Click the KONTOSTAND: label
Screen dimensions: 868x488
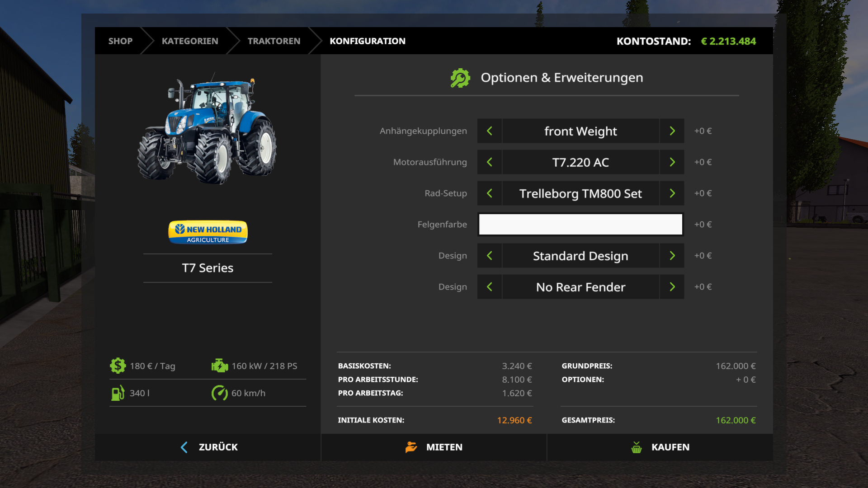click(654, 41)
